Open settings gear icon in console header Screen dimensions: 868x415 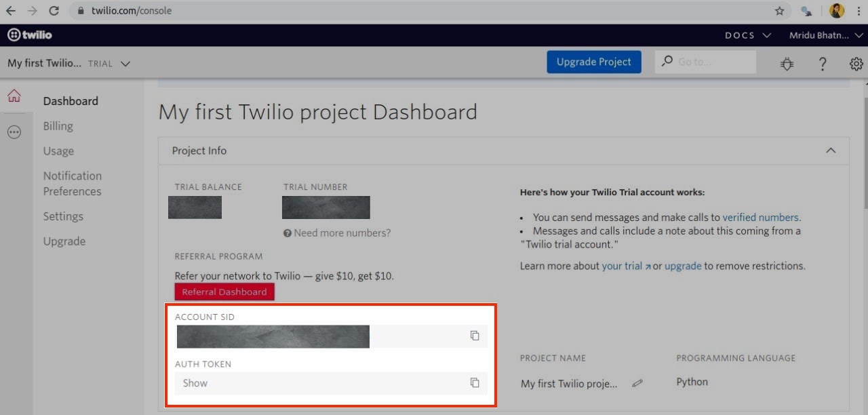(856, 64)
